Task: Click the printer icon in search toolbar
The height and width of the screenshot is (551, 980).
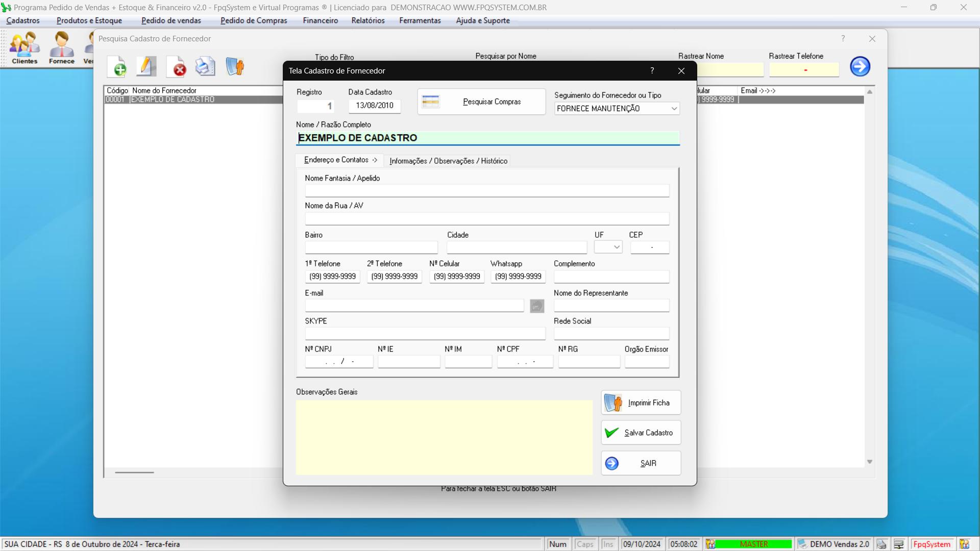Action: 205,66
